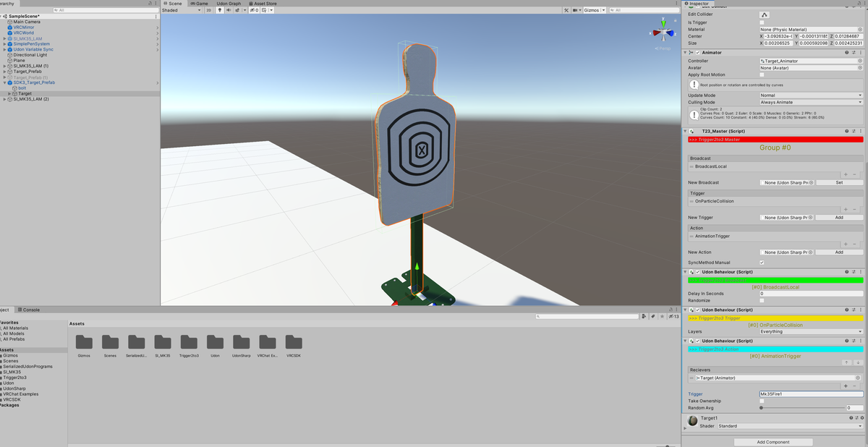The height and width of the screenshot is (447, 868).
Task: Toggle scene lighting bulb icon
Action: [220, 10]
